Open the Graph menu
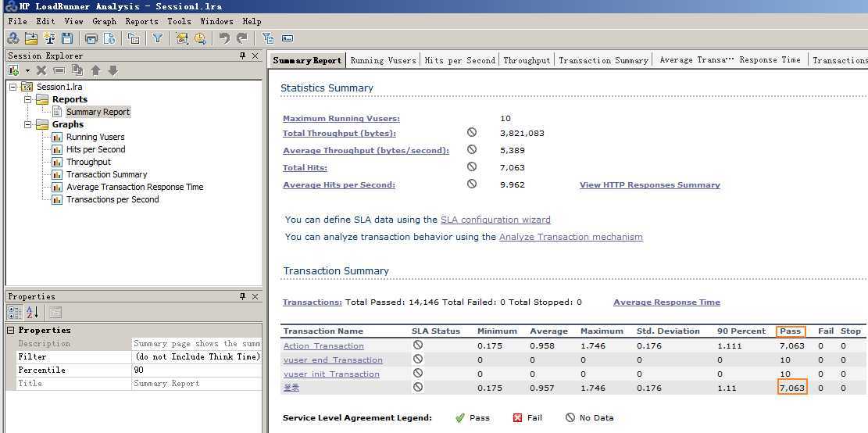Viewport: 868px width, 433px height. point(104,21)
